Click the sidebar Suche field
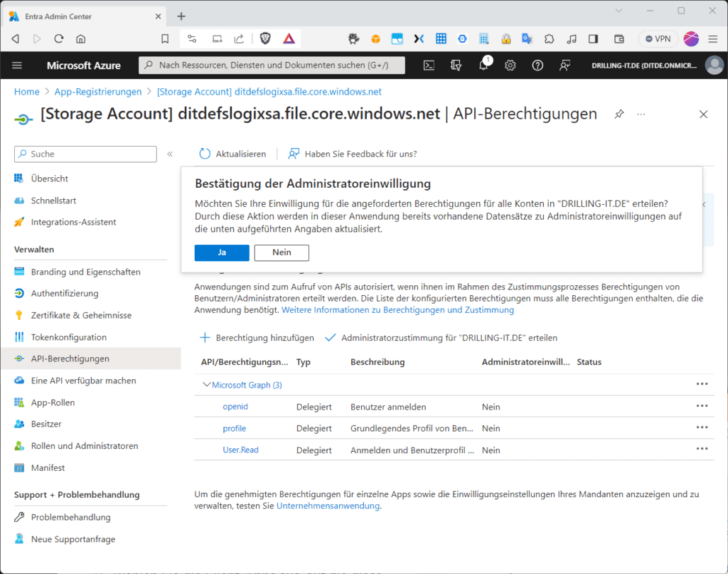 (x=85, y=154)
